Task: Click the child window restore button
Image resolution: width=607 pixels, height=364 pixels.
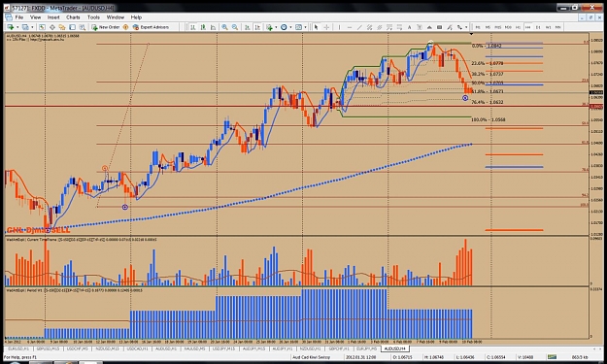Action: tap(591, 17)
